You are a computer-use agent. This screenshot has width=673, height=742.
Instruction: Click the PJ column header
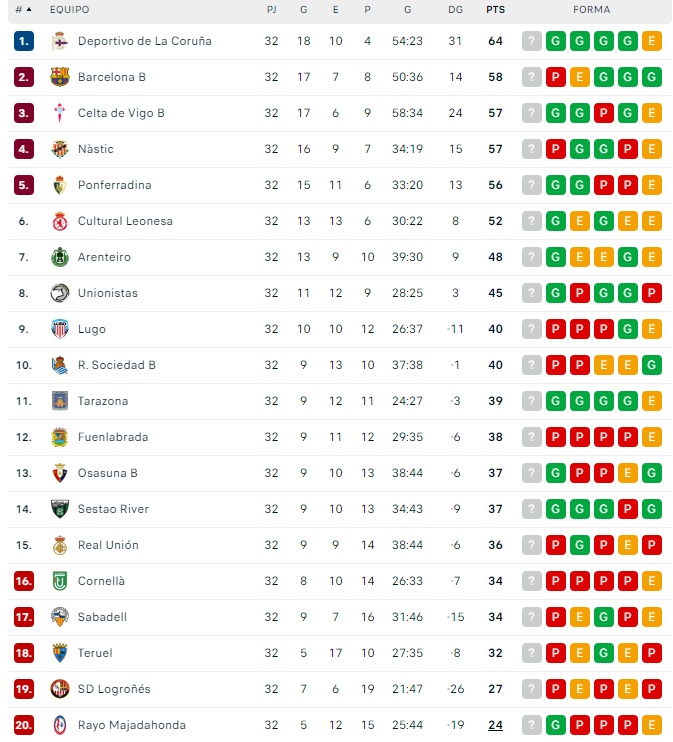(x=272, y=10)
